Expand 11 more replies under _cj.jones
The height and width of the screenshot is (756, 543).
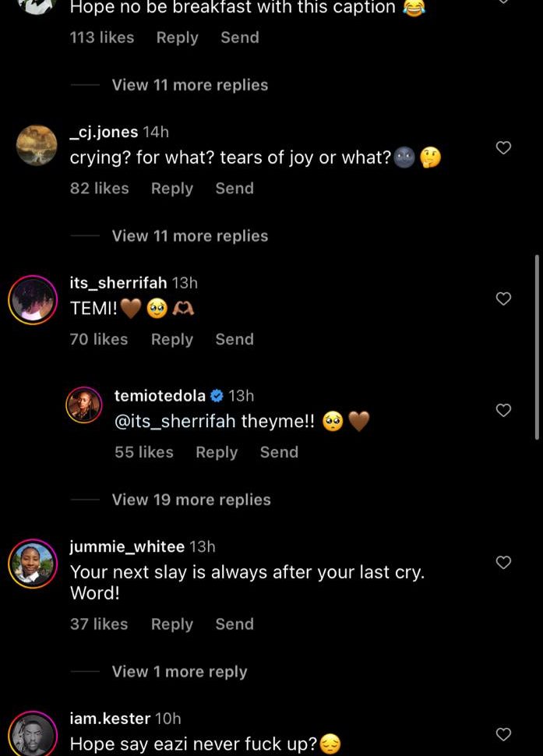[x=189, y=236]
